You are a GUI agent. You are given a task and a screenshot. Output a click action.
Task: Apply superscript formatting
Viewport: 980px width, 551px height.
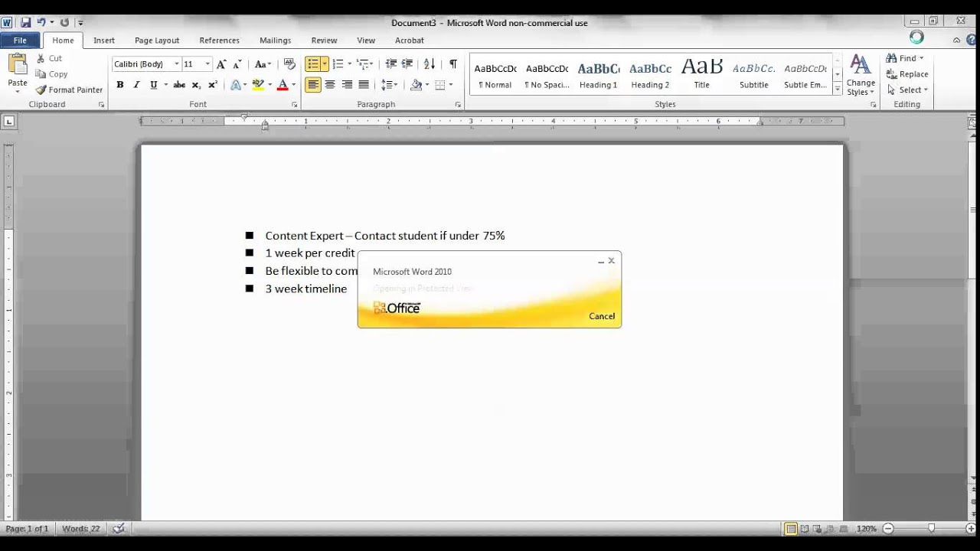(x=213, y=85)
